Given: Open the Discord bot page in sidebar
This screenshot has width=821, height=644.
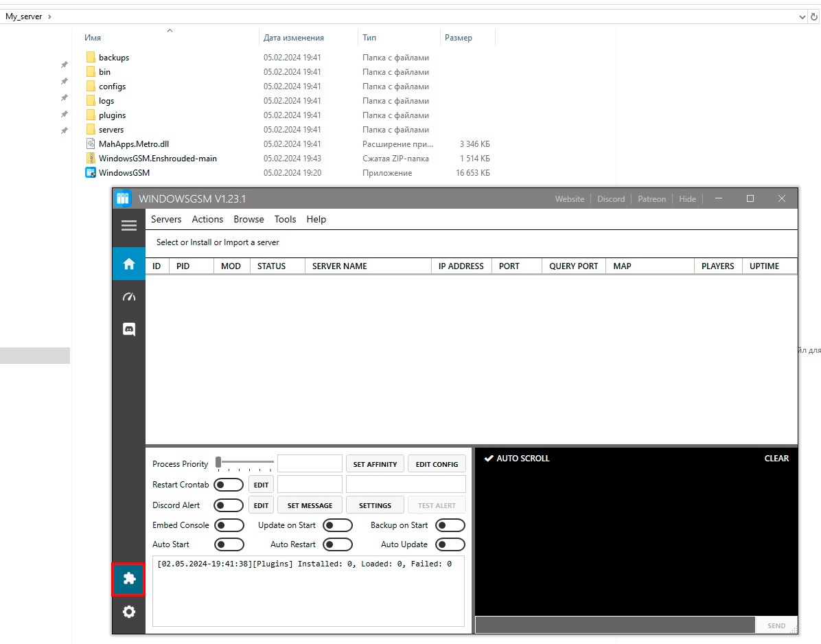Looking at the screenshot, I should point(129,330).
